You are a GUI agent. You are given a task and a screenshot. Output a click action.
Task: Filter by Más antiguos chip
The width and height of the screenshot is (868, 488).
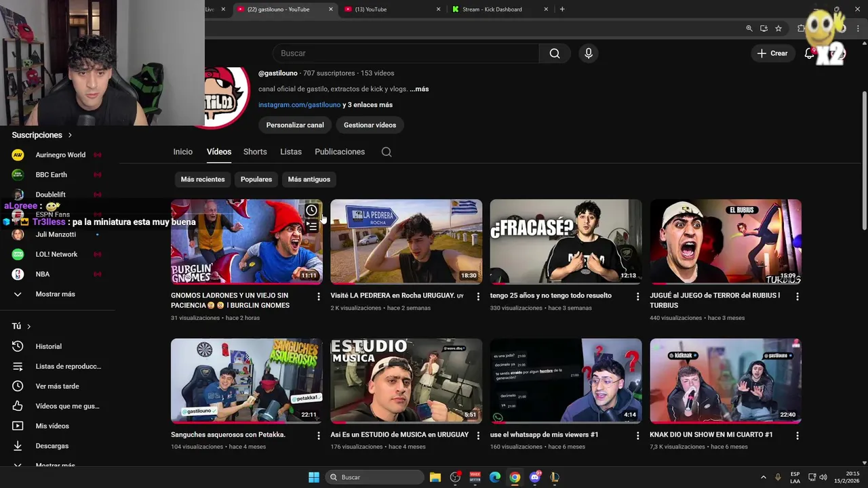[309, 180]
